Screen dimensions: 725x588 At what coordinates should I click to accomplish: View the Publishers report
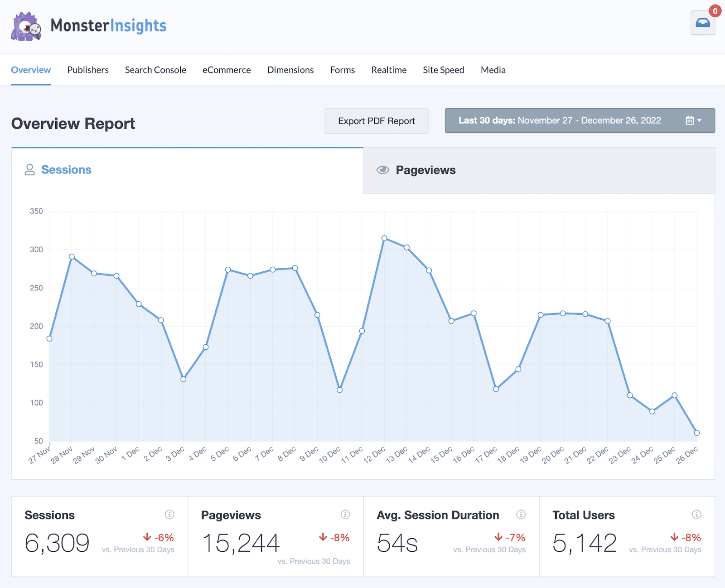coord(88,70)
